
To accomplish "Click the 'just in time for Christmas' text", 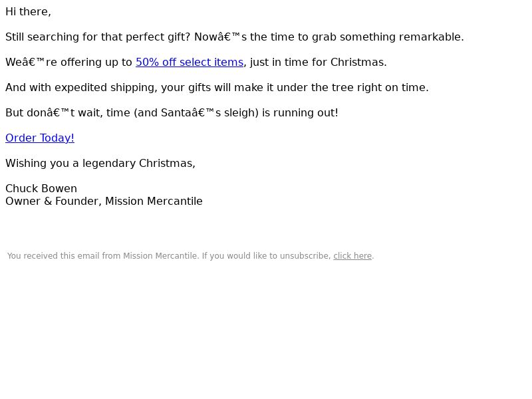I will point(319,63).
